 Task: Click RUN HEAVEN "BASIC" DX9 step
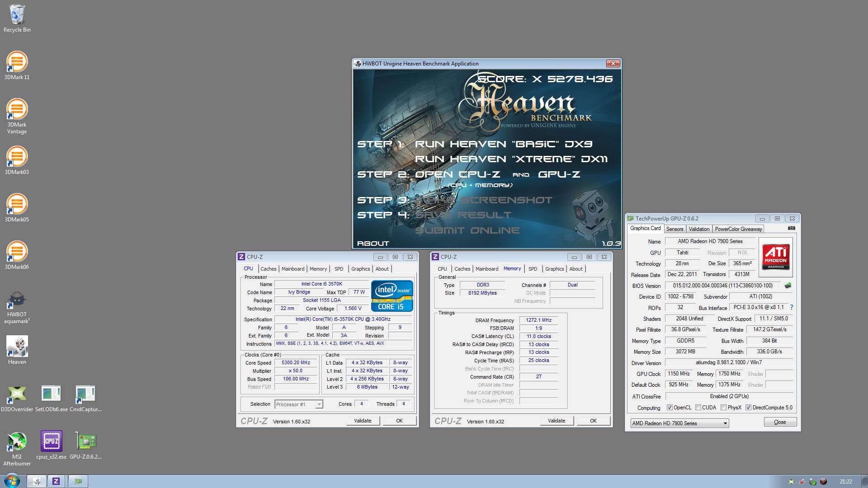coord(504,144)
